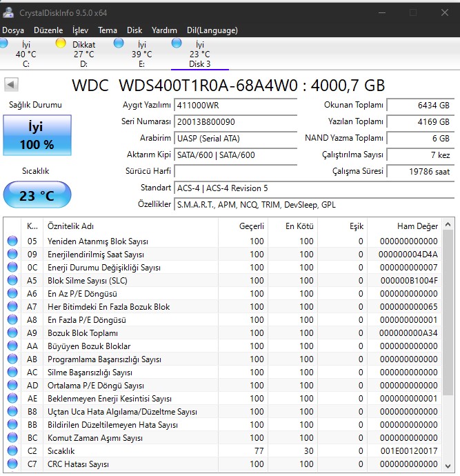
Task: Click the empty Sürücü Harfi field
Action: click(x=235, y=172)
